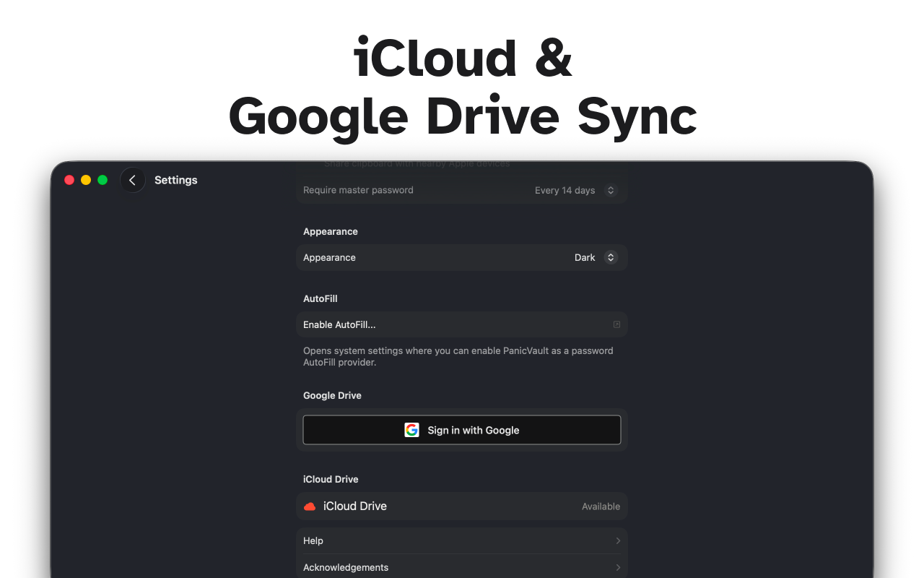Click the up-down arrows beside Dark

610,257
